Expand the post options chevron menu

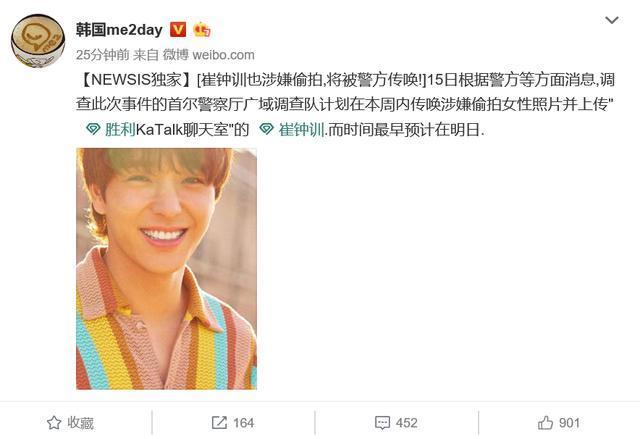(x=611, y=20)
